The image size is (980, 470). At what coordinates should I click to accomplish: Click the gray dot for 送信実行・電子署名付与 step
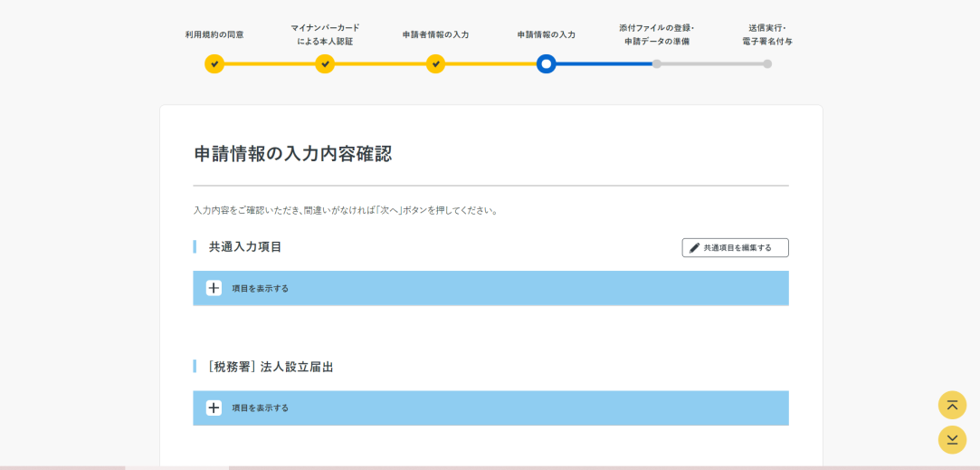coord(767,63)
